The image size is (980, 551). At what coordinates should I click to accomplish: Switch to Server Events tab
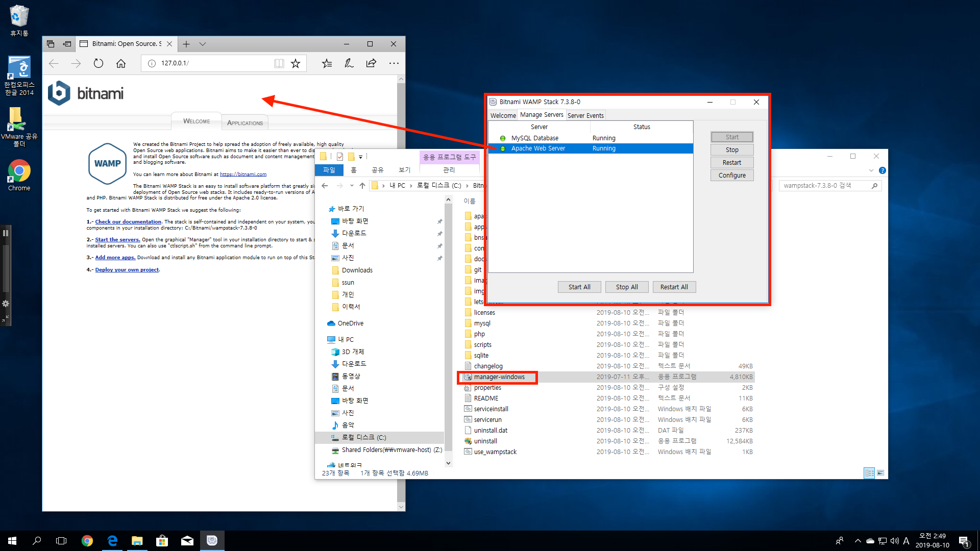coord(585,115)
